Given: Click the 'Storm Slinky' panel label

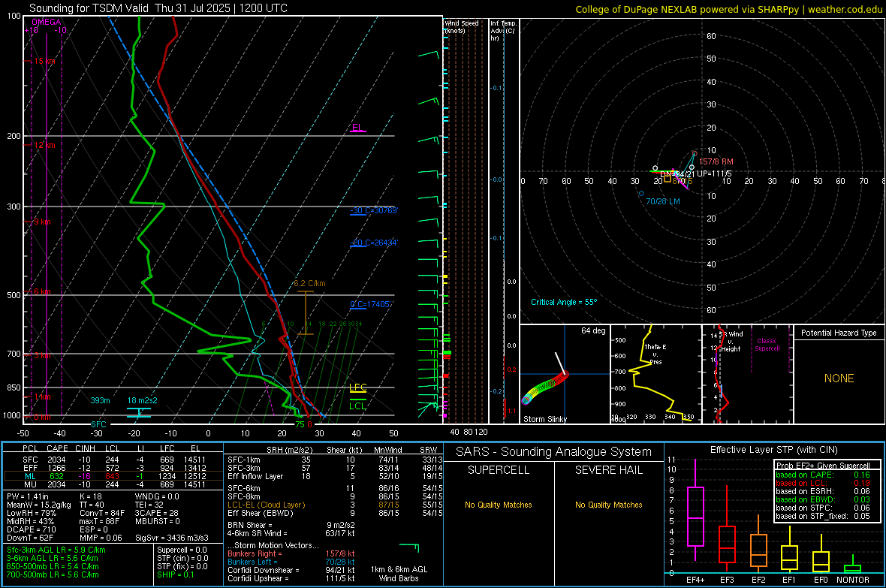Looking at the screenshot, I should pyautogui.click(x=545, y=419).
